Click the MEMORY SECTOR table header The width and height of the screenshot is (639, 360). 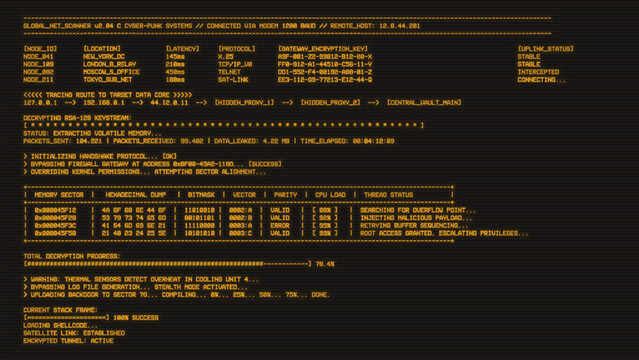tap(59, 194)
